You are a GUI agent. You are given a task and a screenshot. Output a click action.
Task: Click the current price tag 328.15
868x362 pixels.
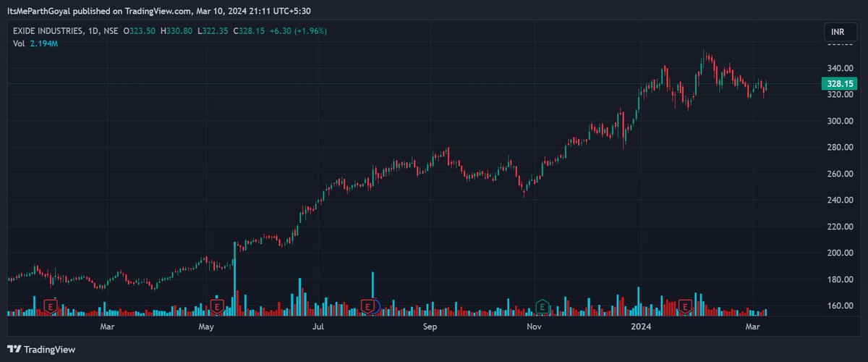[838, 84]
